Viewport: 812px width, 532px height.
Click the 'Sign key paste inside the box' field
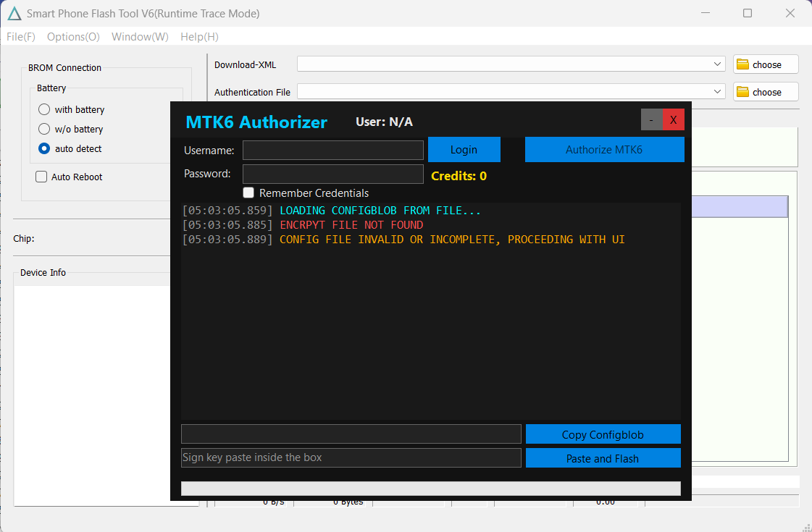pos(351,457)
